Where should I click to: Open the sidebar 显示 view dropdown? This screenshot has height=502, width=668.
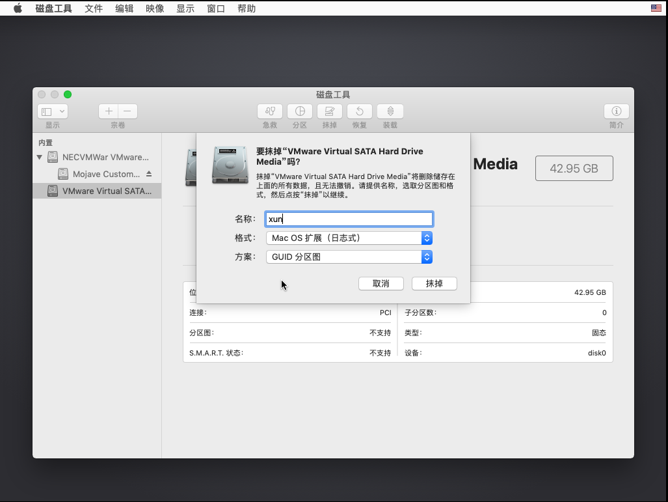tap(53, 111)
